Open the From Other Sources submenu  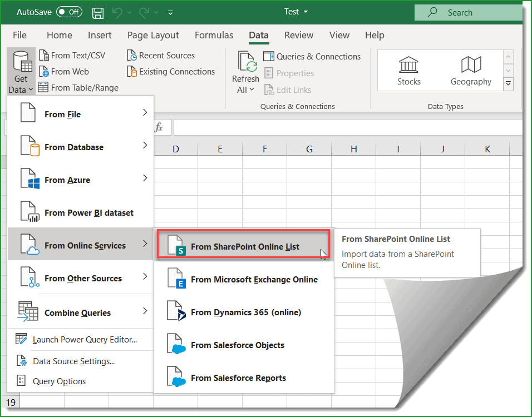pyautogui.click(x=80, y=277)
